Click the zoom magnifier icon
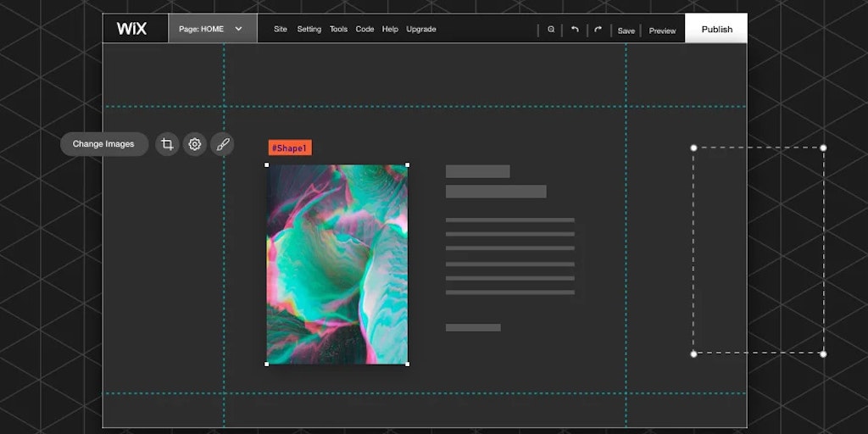 coord(551,30)
